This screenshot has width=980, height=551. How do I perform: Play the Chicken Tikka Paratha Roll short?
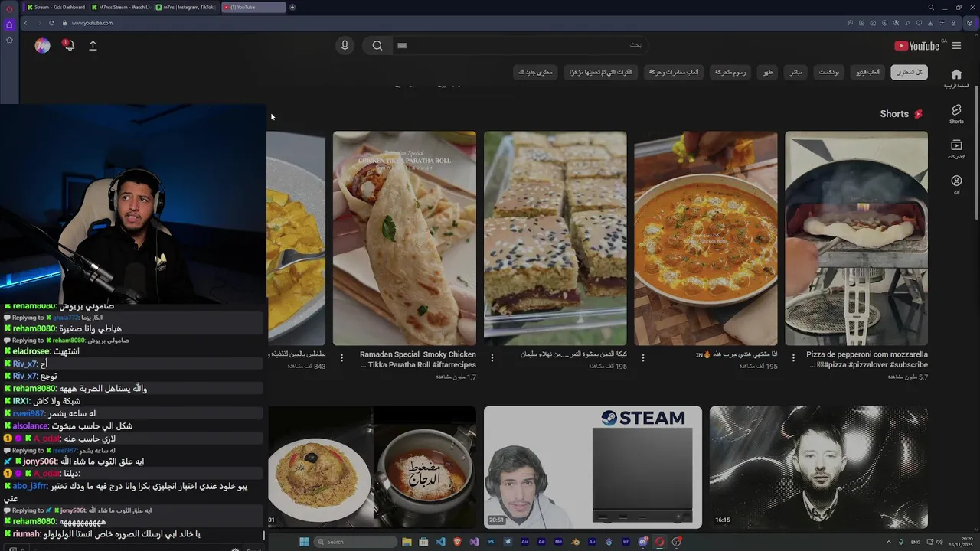click(404, 239)
